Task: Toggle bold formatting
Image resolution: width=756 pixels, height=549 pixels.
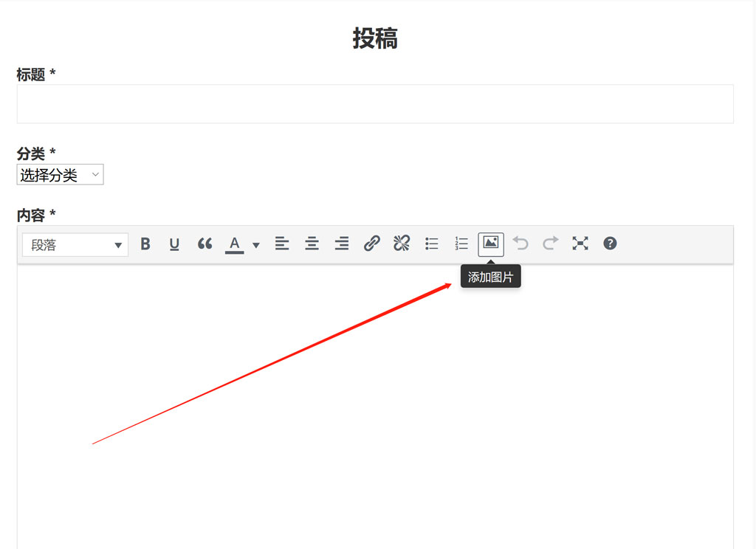Action: point(145,244)
